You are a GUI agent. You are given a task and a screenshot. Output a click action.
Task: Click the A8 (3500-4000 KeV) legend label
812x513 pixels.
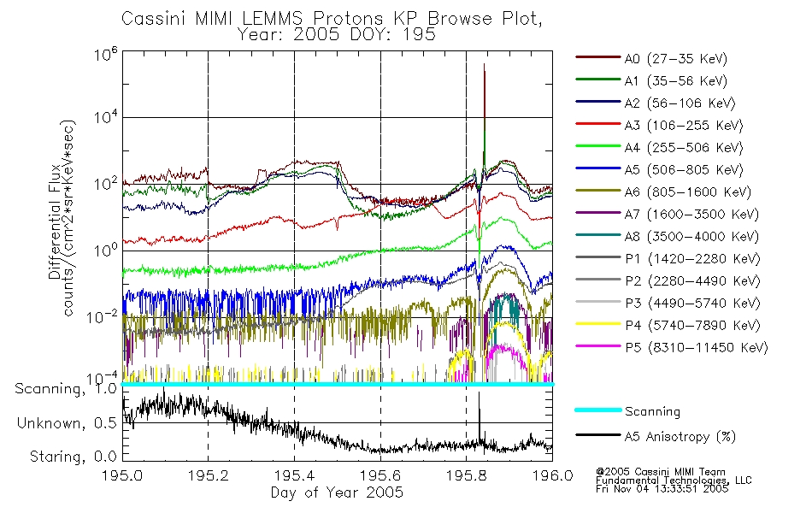(x=691, y=238)
